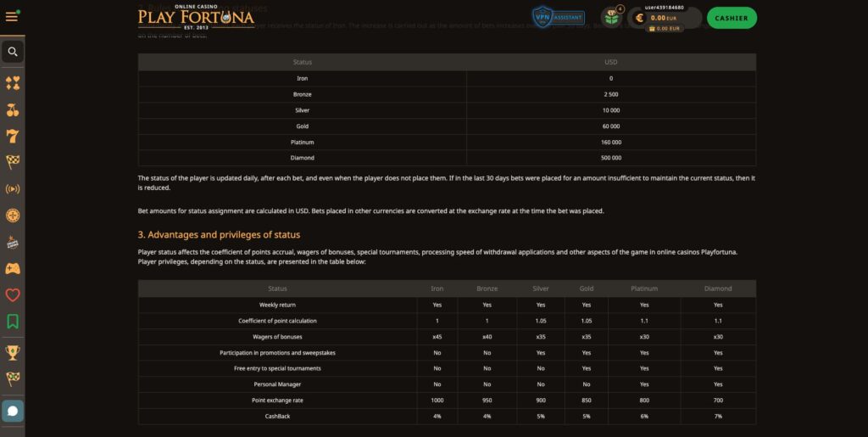
Task: Open the 0.00 EUR balance display
Action: [663, 17]
